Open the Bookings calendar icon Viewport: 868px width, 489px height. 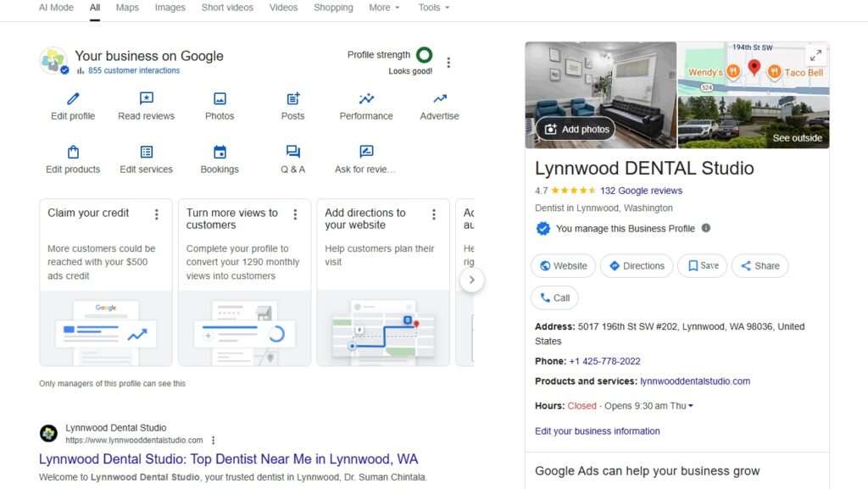click(x=220, y=152)
